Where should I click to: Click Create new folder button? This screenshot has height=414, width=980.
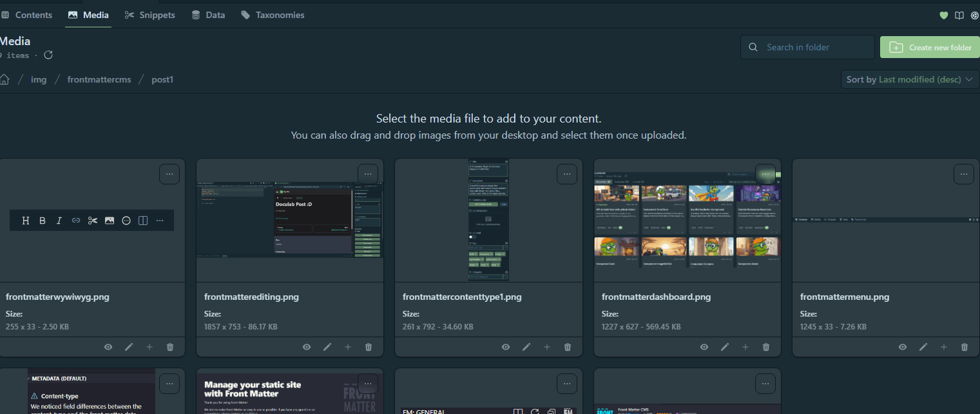point(930,47)
